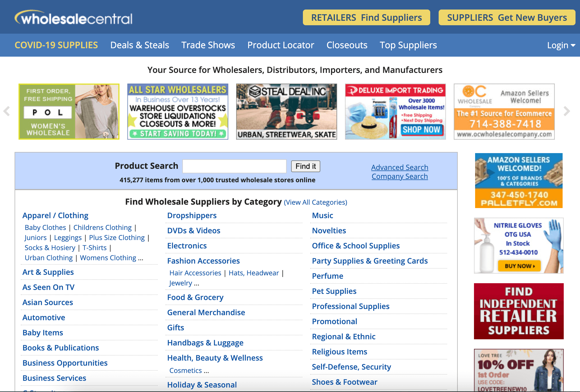Open Deluxe Import Trading banner
This screenshot has width=580, height=392.
click(395, 111)
